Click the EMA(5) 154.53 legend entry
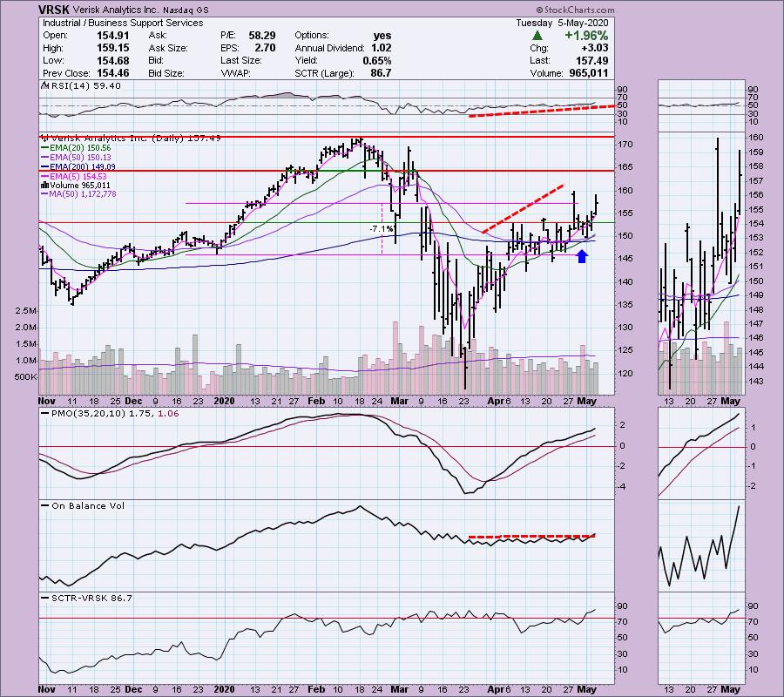This screenshot has height=697, width=784. click(x=78, y=177)
